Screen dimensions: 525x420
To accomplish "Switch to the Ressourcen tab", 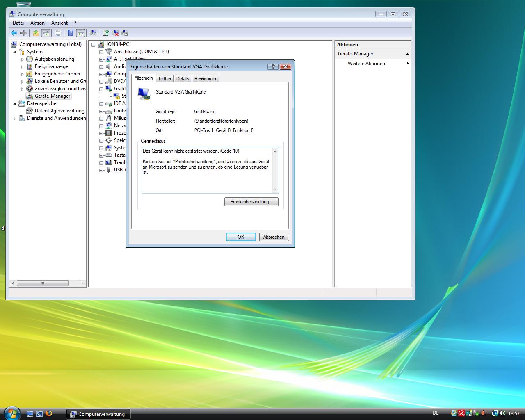I will point(206,79).
